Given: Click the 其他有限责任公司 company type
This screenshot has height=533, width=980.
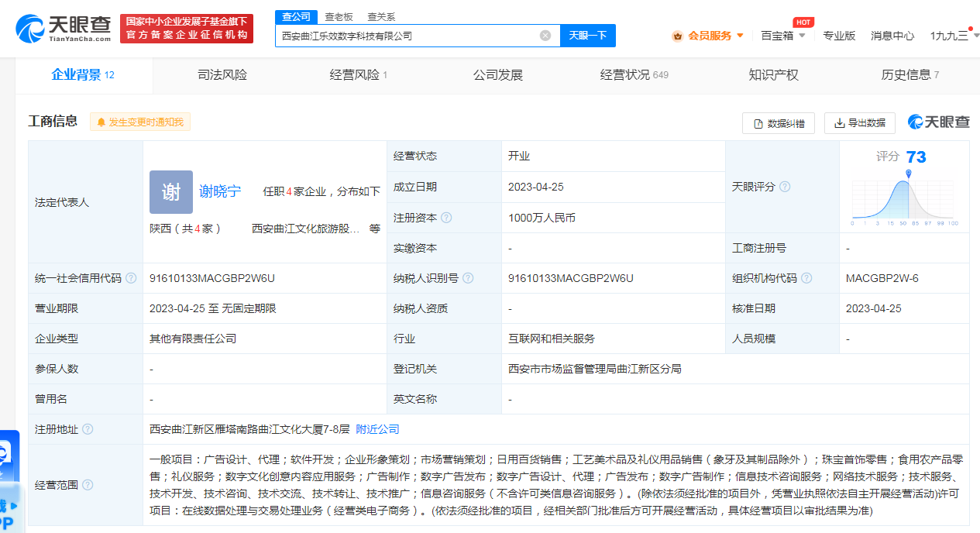Looking at the screenshot, I should click(x=193, y=339).
